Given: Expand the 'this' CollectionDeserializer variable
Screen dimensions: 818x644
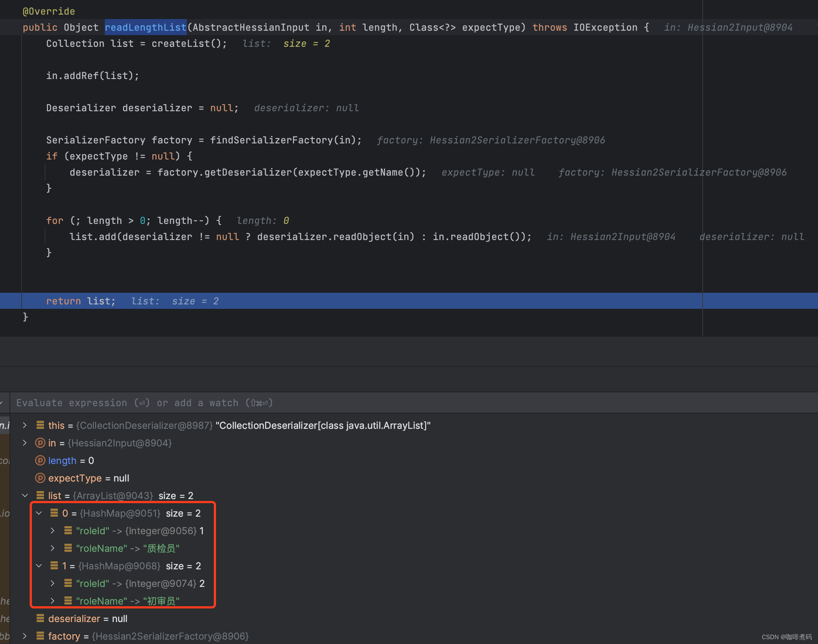Looking at the screenshot, I should (x=25, y=425).
